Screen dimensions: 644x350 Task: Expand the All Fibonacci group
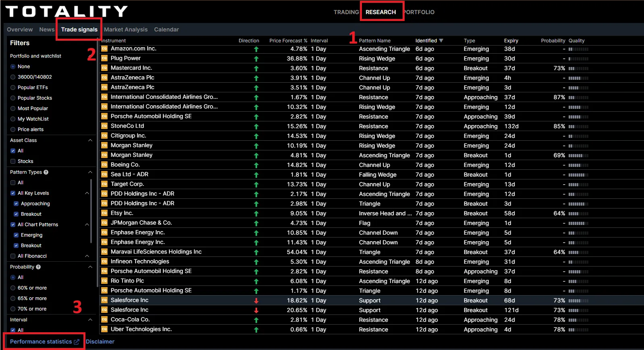(x=87, y=256)
